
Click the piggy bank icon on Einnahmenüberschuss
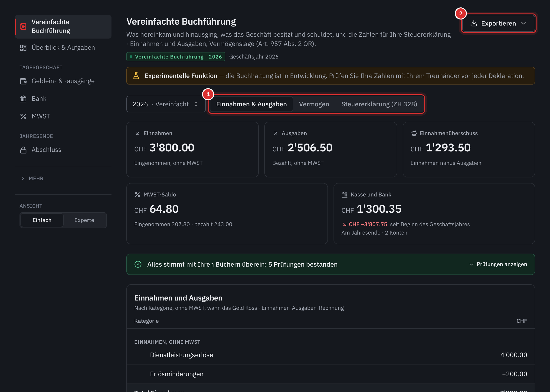(414, 133)
